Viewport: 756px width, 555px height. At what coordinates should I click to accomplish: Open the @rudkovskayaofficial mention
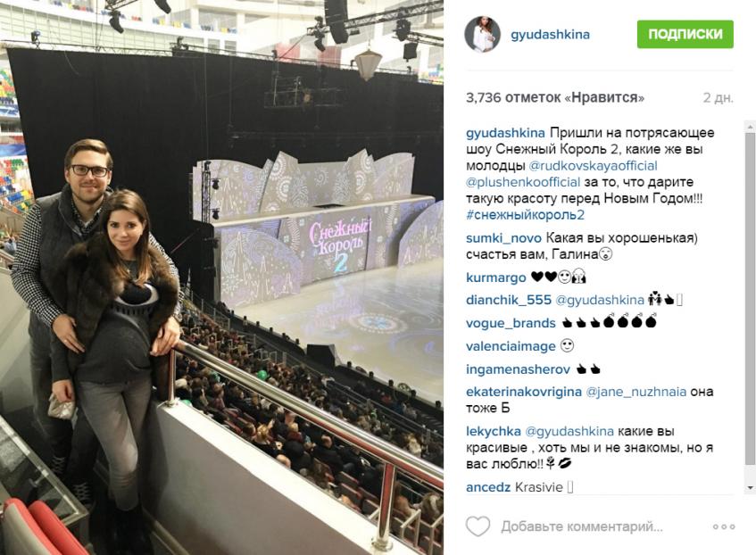[x=593, y=165]
